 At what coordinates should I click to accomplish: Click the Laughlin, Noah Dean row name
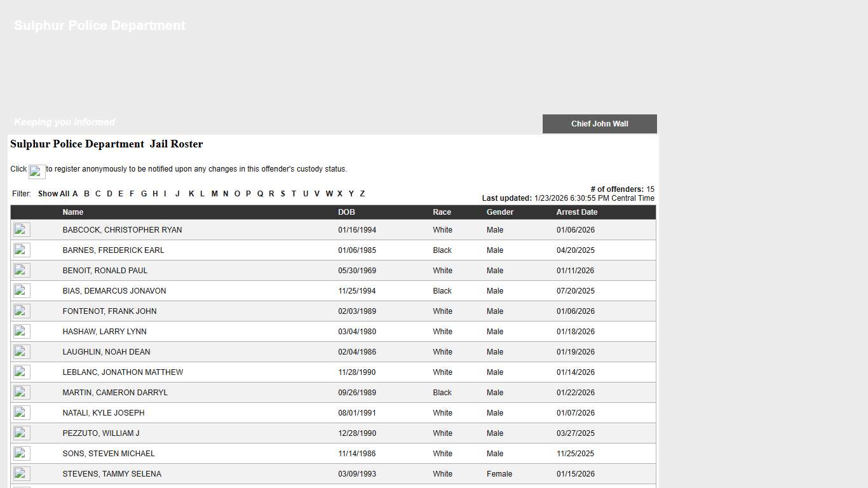[106, 352]
